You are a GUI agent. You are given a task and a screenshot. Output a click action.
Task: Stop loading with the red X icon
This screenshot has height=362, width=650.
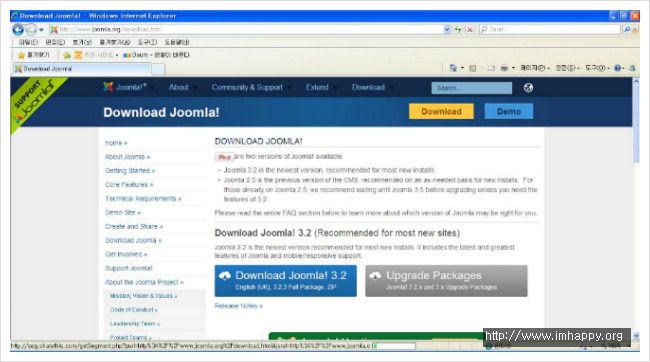click(470, 29)
